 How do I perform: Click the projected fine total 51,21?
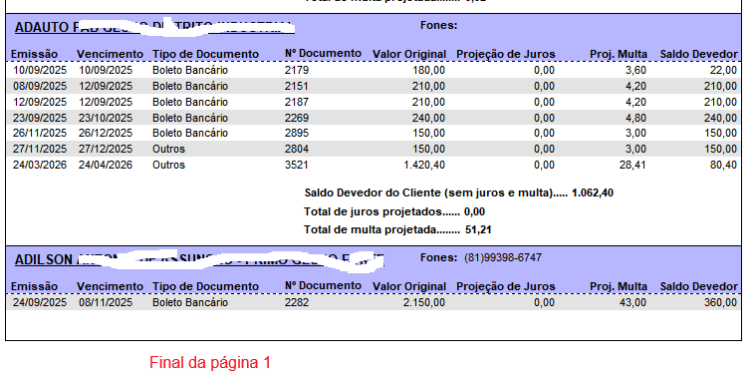click(x=478, y=230)
